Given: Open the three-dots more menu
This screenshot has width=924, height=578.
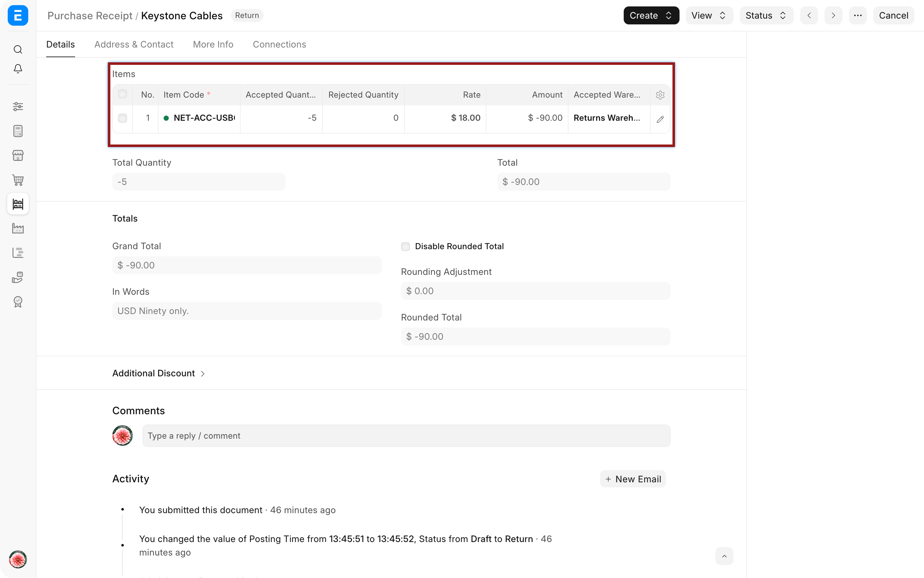Looking at the screenshot, I should (858, 16).
